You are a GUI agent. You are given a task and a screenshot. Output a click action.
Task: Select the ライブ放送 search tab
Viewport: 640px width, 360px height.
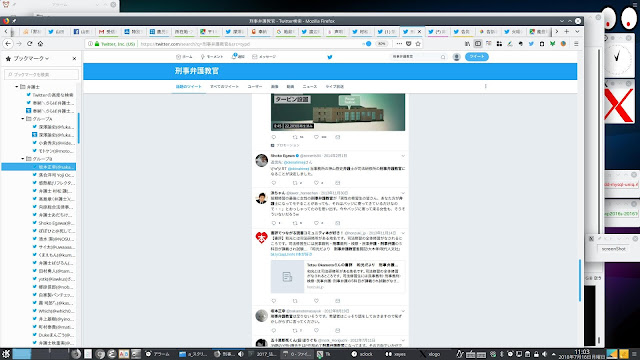[334, 87]
